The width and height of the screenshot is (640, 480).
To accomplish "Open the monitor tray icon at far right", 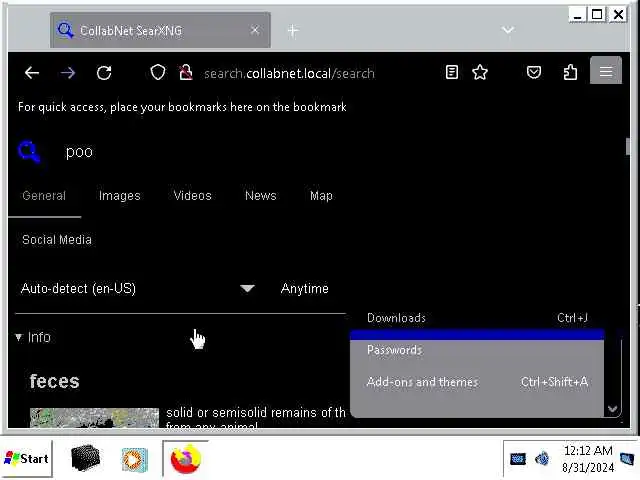I will tap(627, 459).
